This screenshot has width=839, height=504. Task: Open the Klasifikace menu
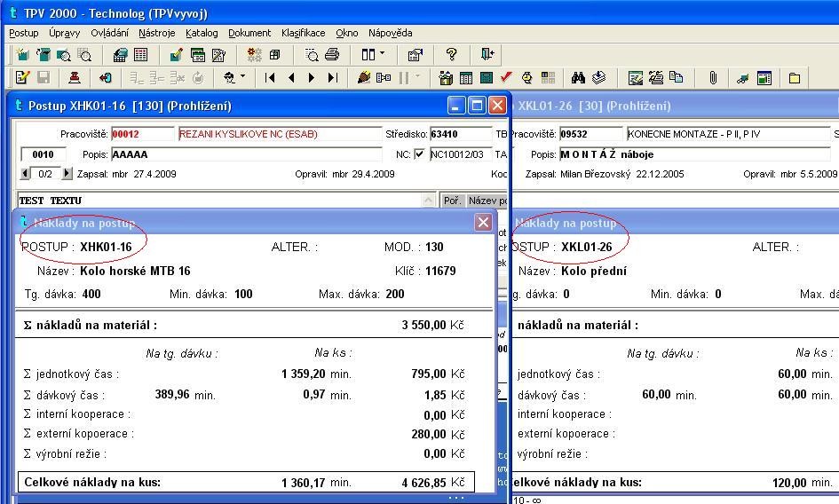(x=304, y=33)
